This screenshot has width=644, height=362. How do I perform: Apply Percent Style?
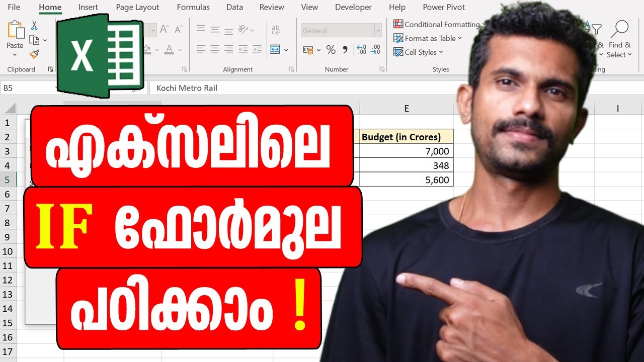pyautogui.click(x=331, y=50)
